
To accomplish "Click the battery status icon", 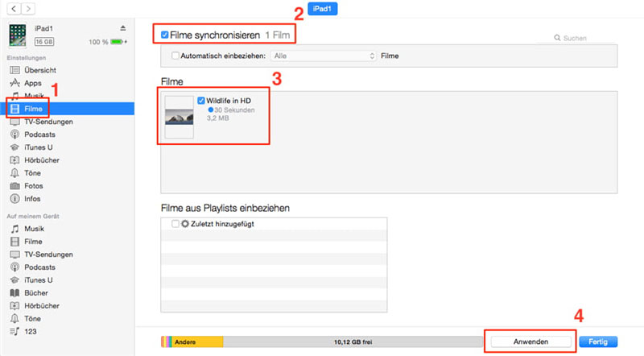I will pyautogui.click(x=118, y=42).
